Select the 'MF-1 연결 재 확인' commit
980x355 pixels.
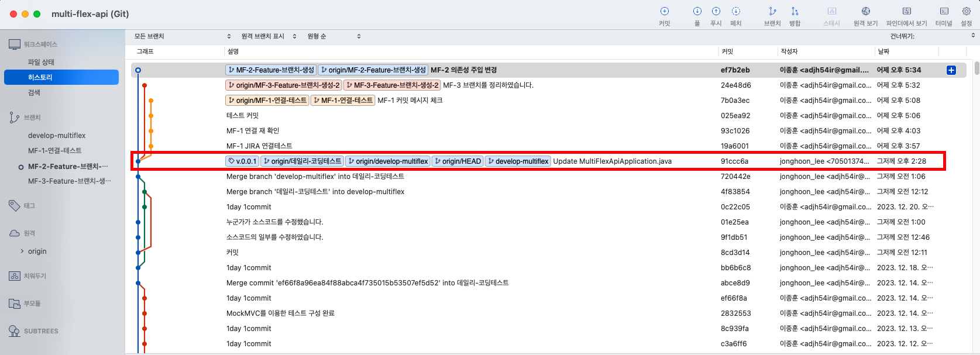pyautogui.click(x=549, y=131)
